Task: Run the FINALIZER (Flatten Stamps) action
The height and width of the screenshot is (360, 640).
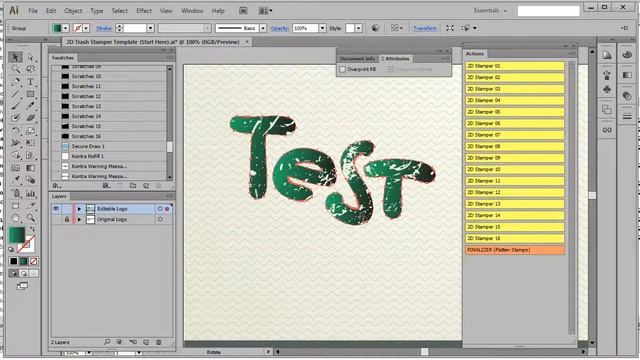Action: (x=515, y=250)
